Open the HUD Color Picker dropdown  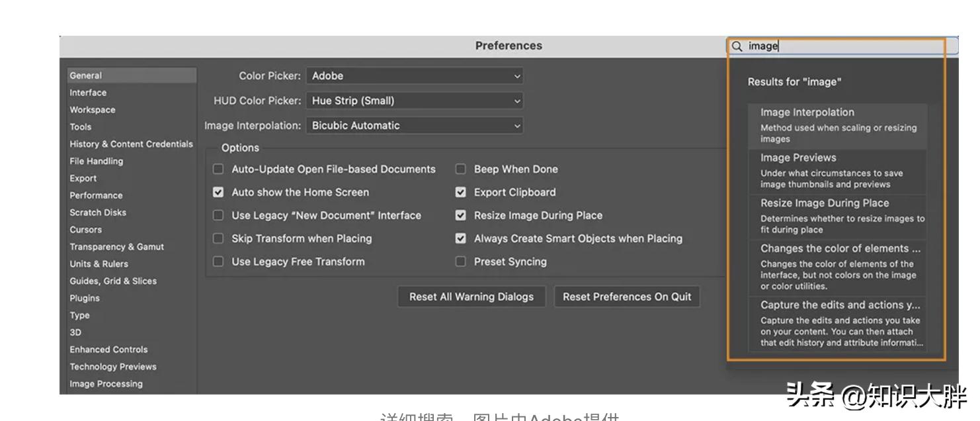(x=415, y=101)
